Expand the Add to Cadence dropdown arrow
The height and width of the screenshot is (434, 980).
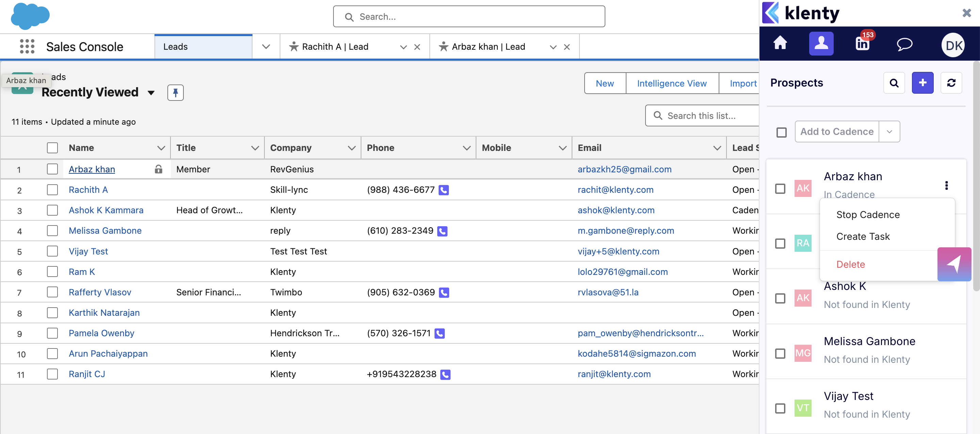click(x=889, y=132)
